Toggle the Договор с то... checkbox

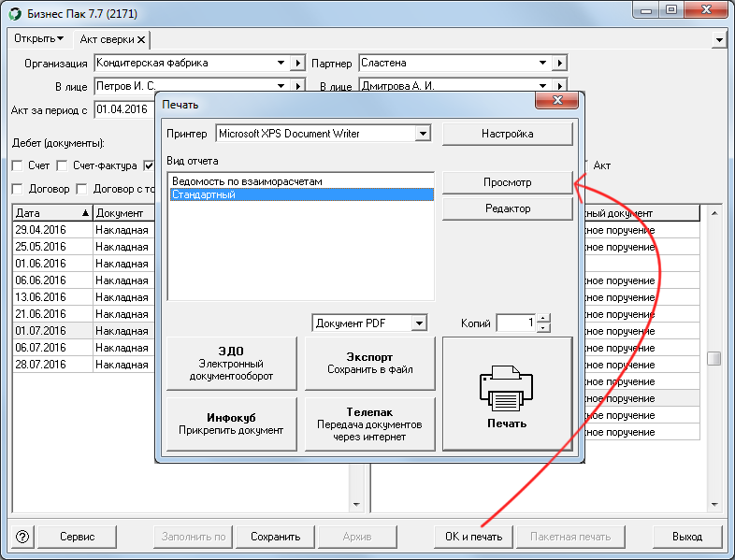[81, 189]
